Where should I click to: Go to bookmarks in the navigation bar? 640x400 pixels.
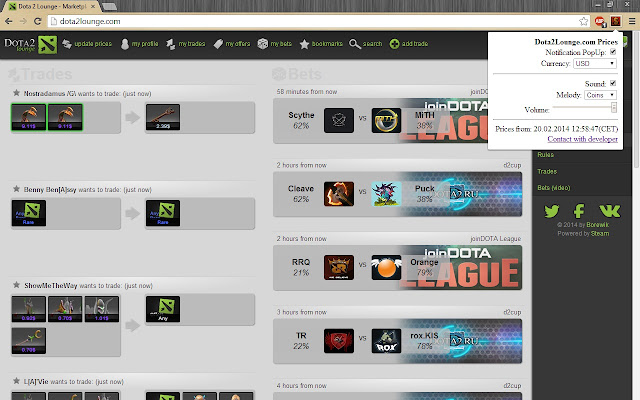click(x=321, y=44)
